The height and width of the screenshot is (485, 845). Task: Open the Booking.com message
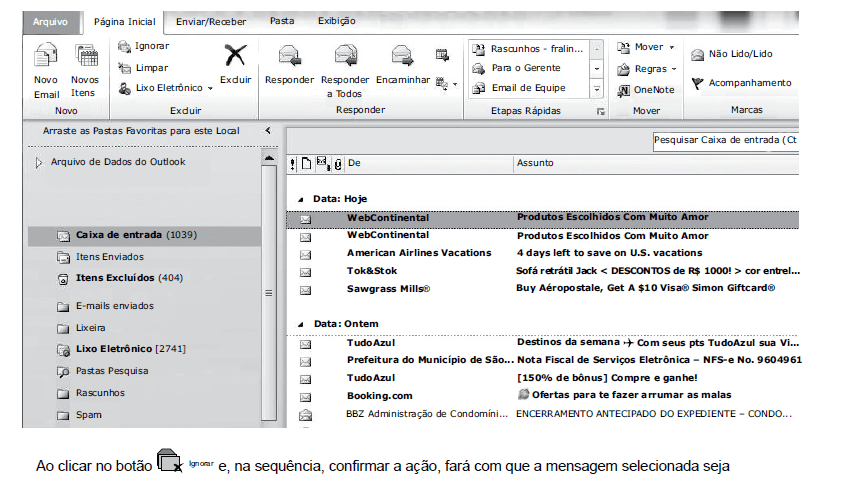tap(543, 396)
